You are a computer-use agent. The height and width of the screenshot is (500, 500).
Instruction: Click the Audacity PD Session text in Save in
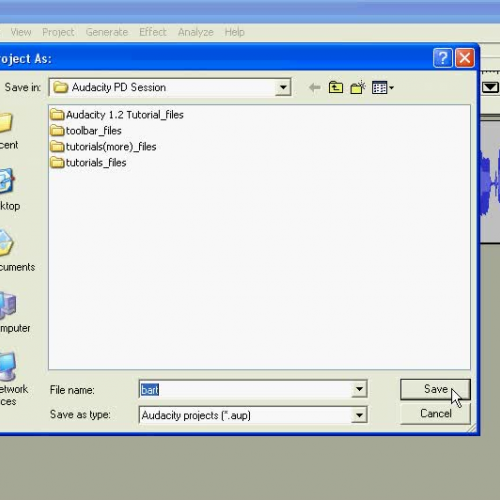(119, 87)
